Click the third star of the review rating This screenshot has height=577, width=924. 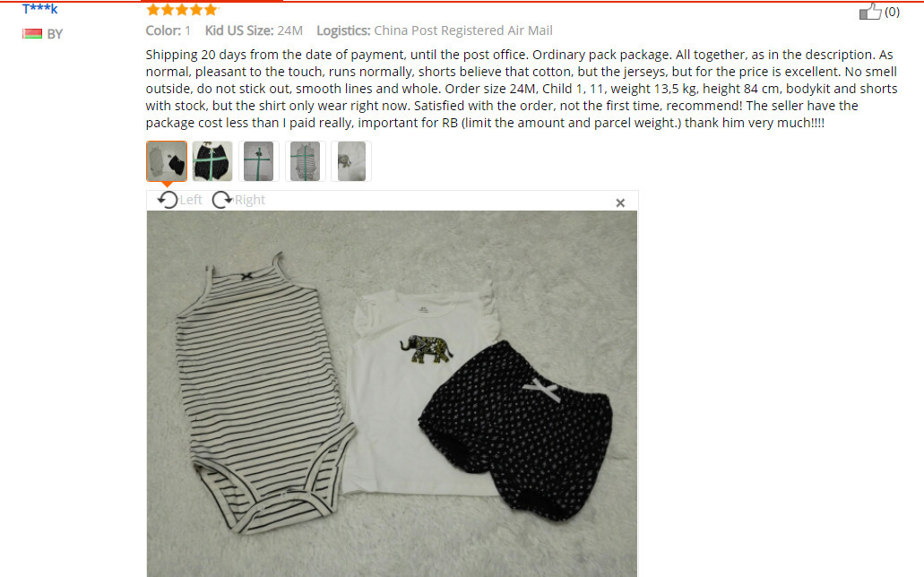click(x=182, y=10)
